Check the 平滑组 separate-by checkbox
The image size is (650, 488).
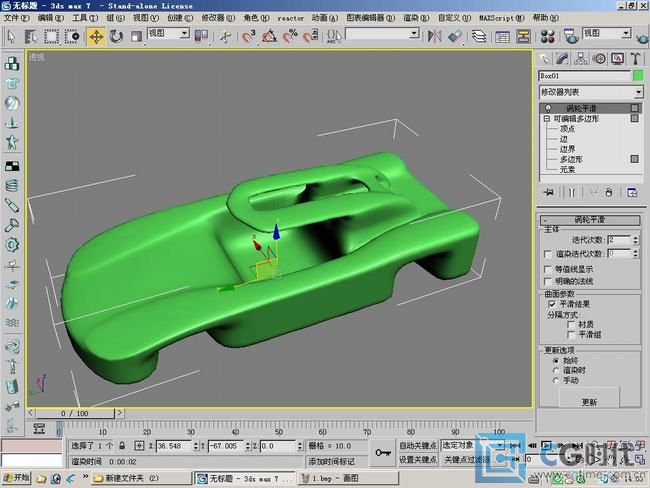point(571,335)
